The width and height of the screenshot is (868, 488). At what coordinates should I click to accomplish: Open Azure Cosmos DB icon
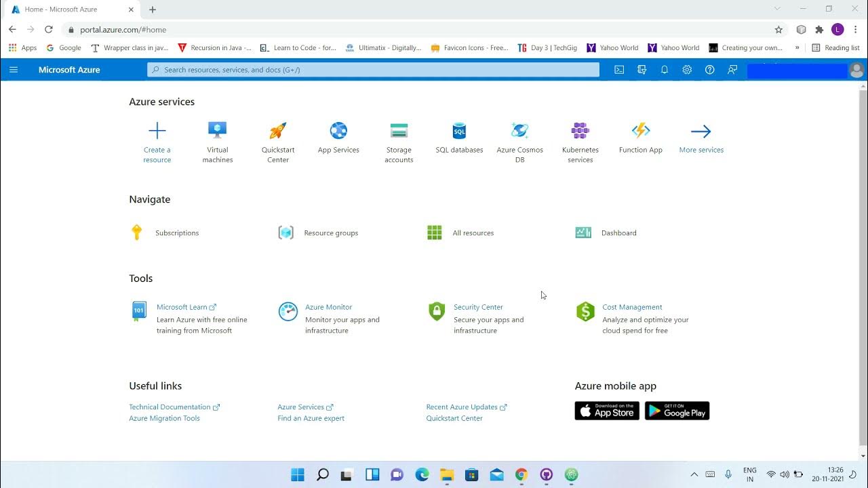[x=520, y=131]
